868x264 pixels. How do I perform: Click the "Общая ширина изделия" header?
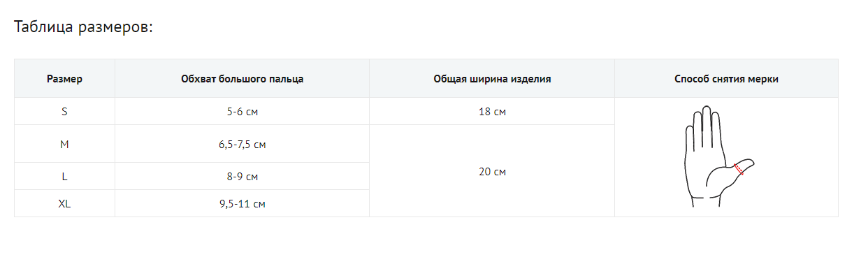click(x=492, y=79)
